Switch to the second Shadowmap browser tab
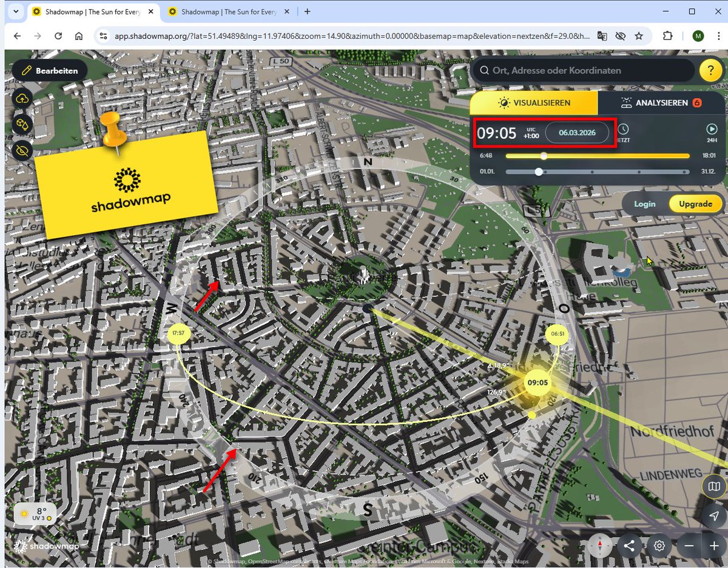 [x=229, y=12]
